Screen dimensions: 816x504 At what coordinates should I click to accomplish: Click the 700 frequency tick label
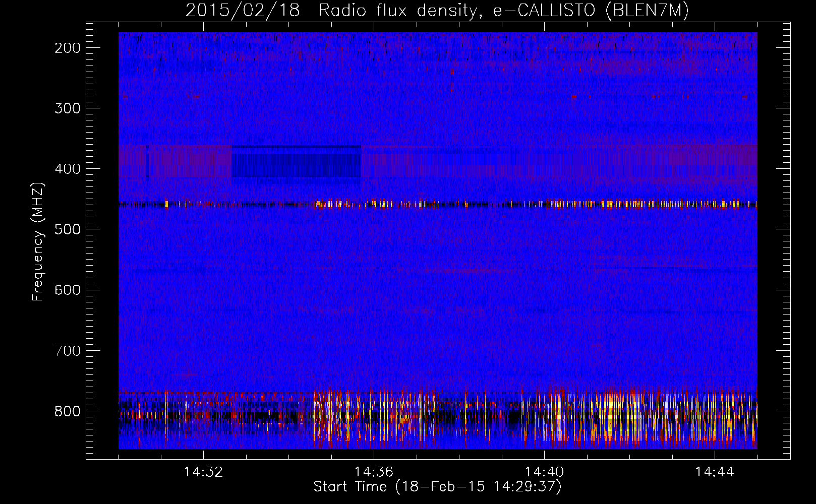pos(67,350)
